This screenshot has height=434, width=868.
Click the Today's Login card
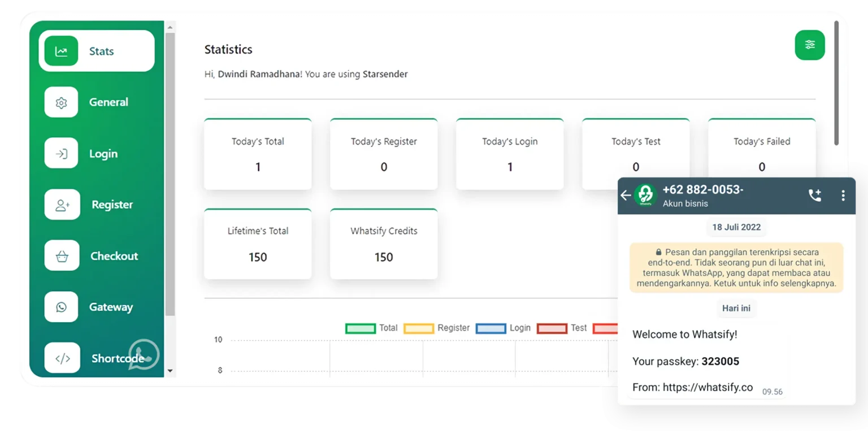tap(510, 154)
